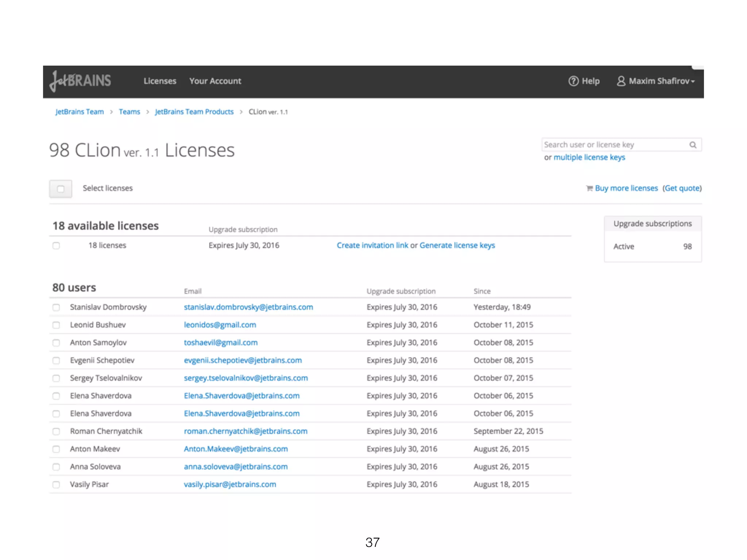
Task: Select the Stanislav Dombrovsky checkbox
Action: 56,307
